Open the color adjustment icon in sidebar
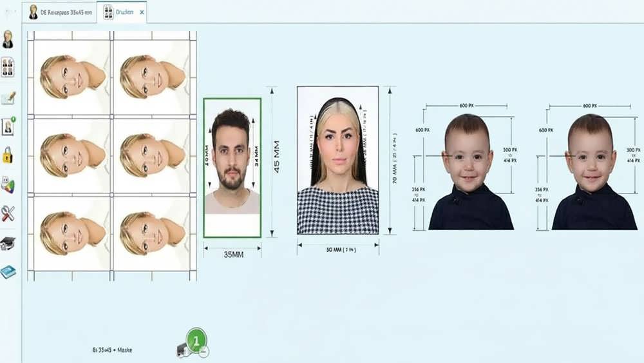 (x=8, y=186)
